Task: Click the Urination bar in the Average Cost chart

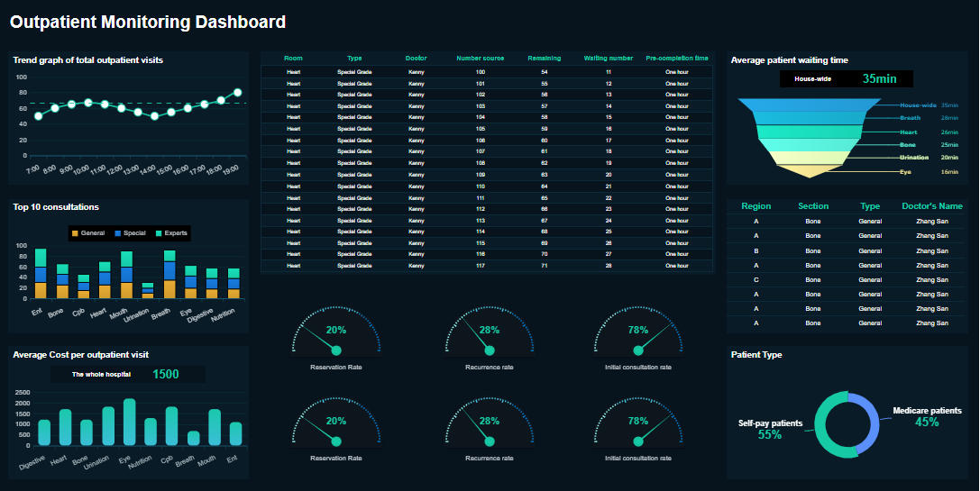Action: click(x=108, y=426)
